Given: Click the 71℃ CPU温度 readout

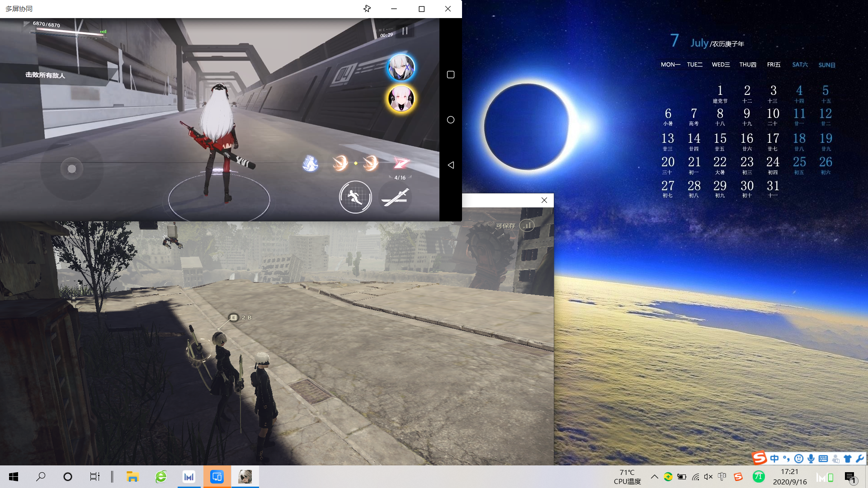Looking at the screenshot, I should click(x=627, y=477).
